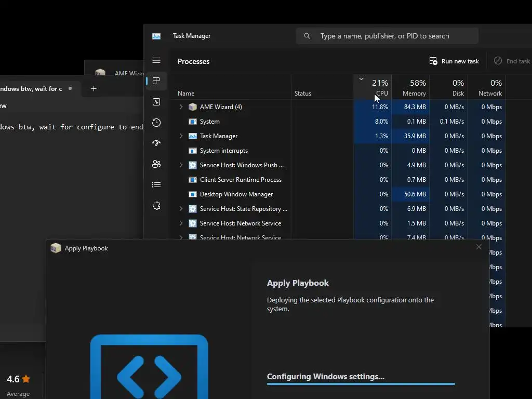Click System's 8.0% CPU value

coord(381,122)
